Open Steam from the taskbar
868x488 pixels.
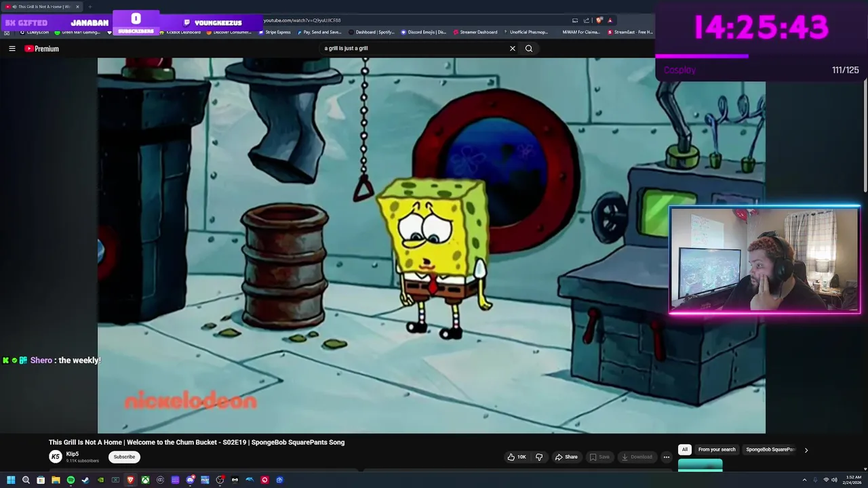pos(85,480)
